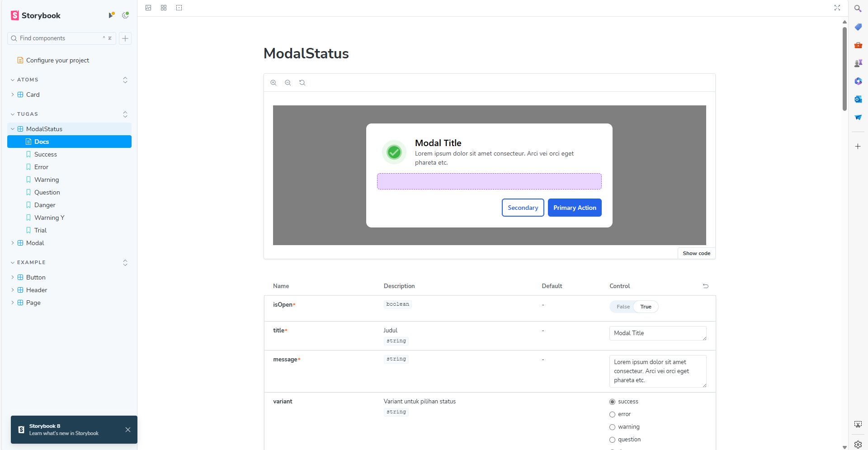This screenshot has height=450, width=868.
Task: Open the Microsoft 365 sidebar icon
Action: point(858,81)
